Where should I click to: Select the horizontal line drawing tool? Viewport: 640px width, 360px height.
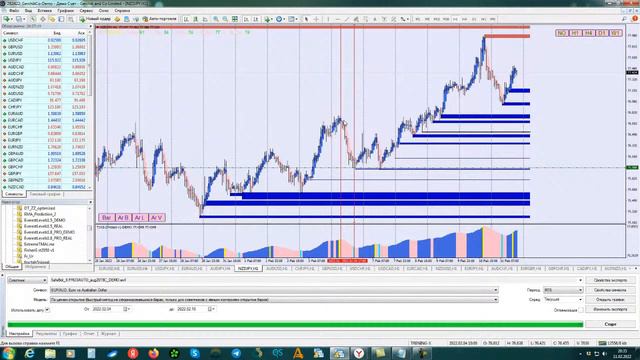click(x=337, y=19)
